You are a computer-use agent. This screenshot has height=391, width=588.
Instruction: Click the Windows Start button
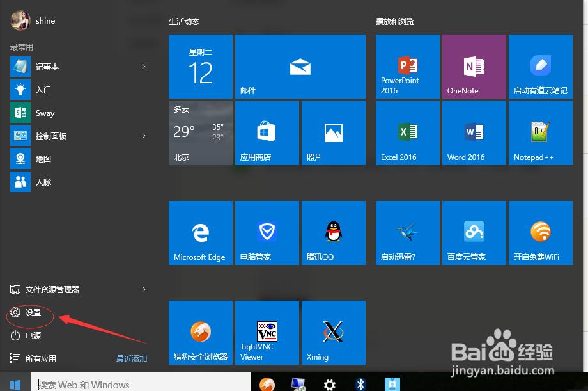click(x=15, y=383)
